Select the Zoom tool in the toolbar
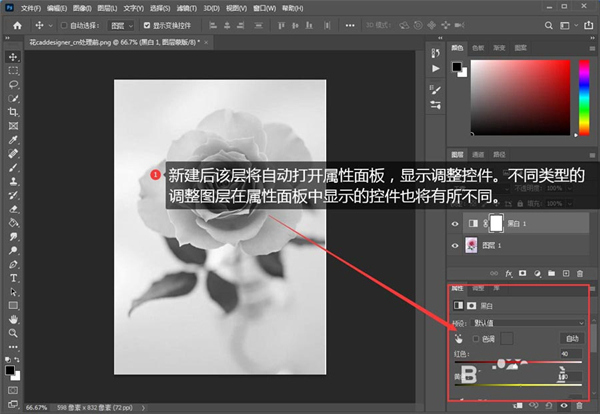 (x=14, y=332)
